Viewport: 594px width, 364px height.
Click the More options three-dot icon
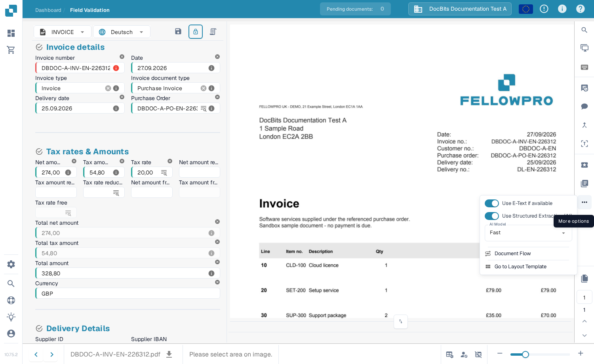click(584, 202)
